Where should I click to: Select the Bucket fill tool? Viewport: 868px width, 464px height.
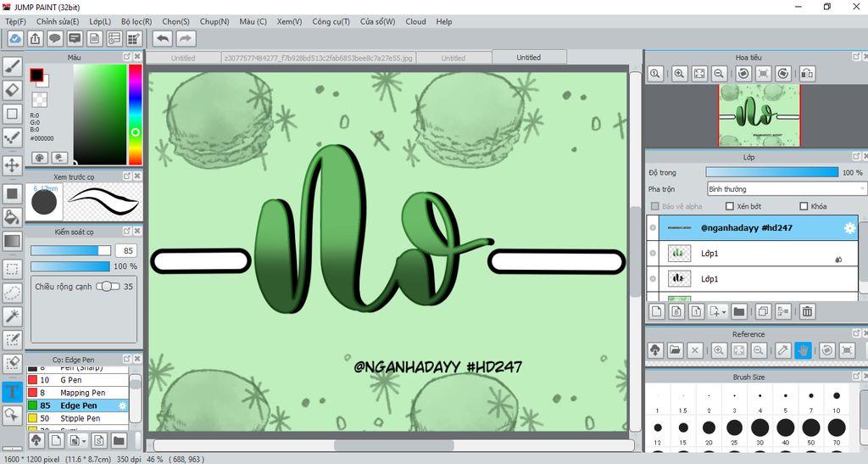pos(12,217)
